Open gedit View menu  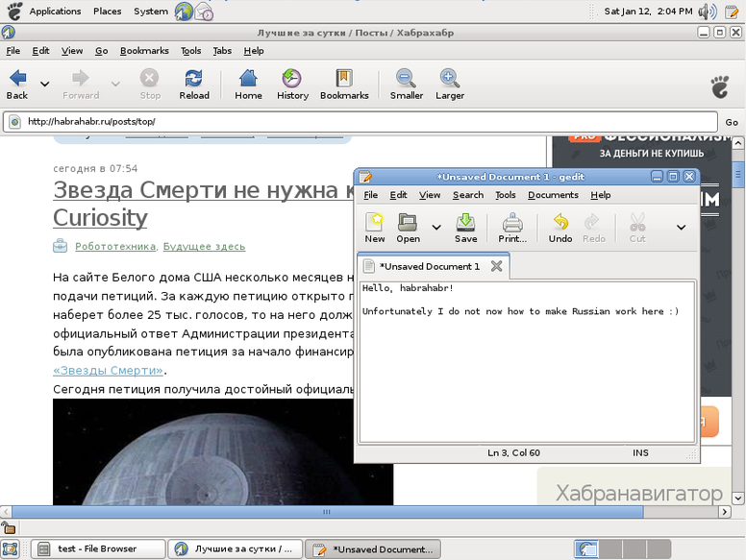click(x=430, y=195)
